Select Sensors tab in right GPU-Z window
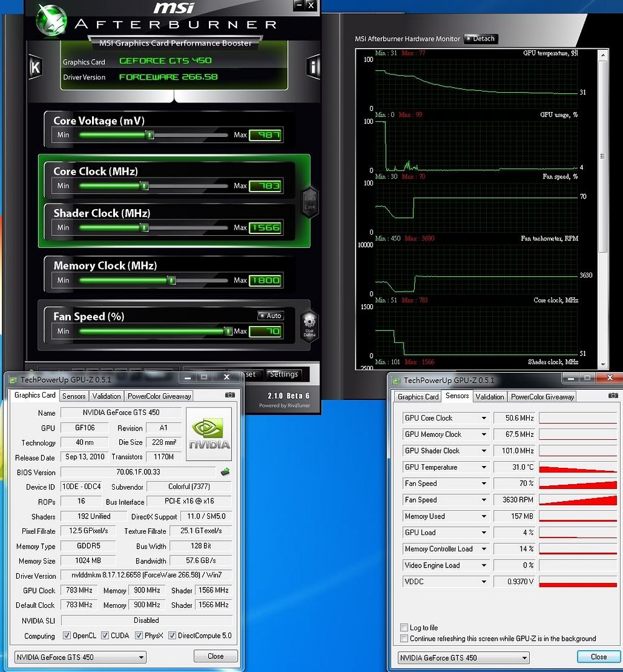 point(457,396)
